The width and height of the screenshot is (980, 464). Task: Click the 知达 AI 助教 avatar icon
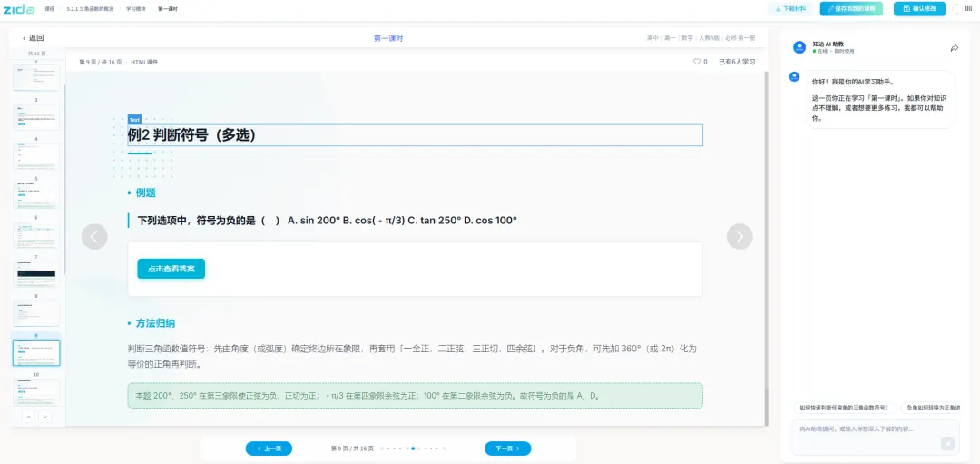click(x=799, y=47)
